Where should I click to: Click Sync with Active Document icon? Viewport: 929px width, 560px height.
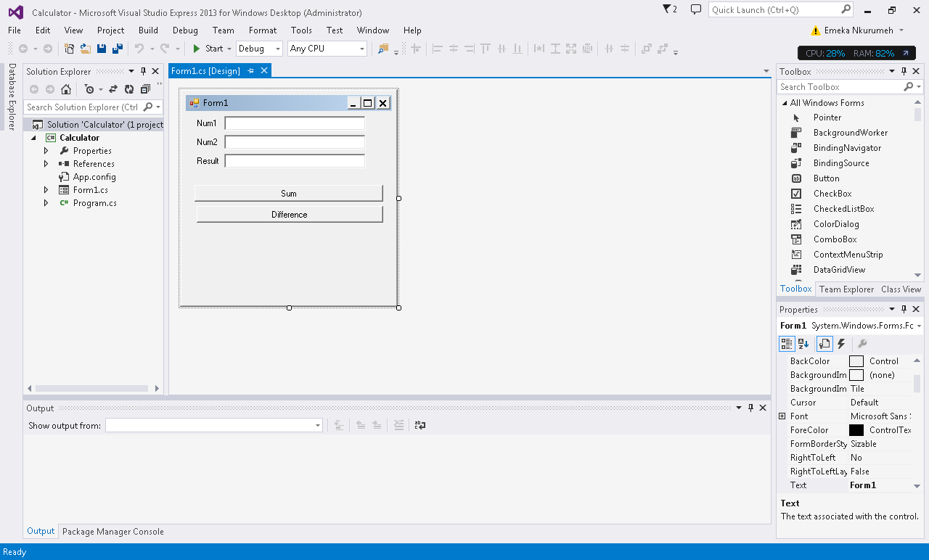[113, 89]
